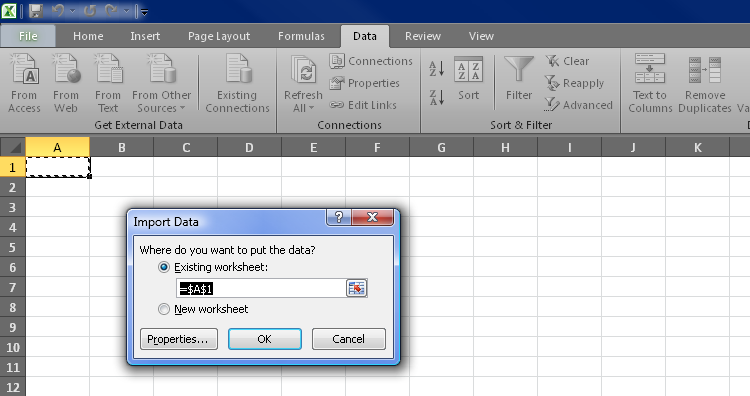The width and height of the screenshot is (750, 396).
Task: Click the Reapply filter command
Action: [574, 83]
